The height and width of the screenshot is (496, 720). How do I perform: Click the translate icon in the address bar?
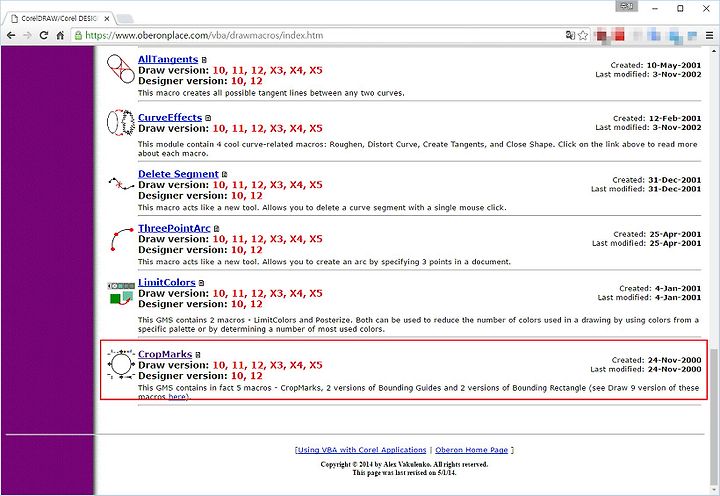[x=570, y=35]
